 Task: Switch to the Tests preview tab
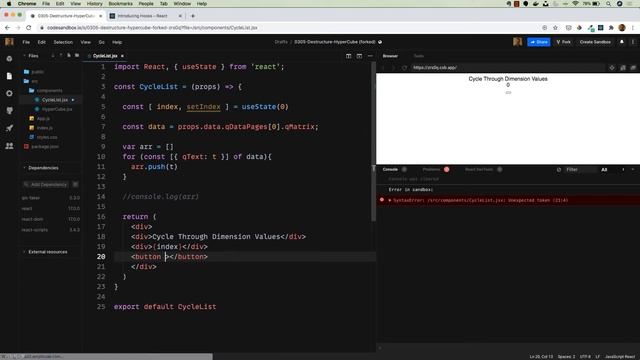coord(419,56)
